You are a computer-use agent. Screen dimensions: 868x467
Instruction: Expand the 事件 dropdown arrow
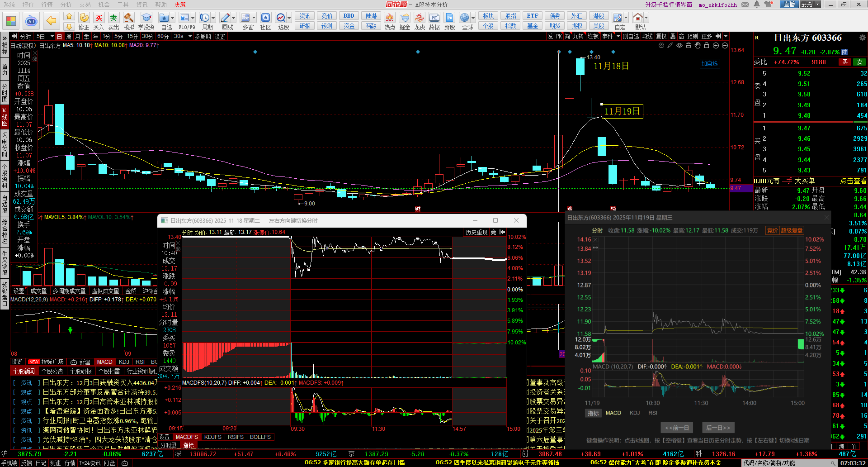[x=618, y=36]
